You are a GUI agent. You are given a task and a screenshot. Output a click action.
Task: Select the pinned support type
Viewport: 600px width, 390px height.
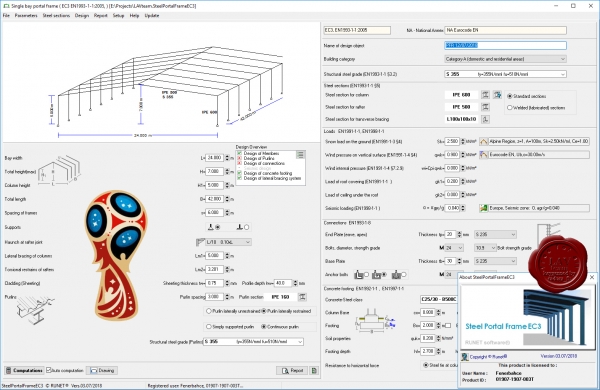[218, 227]
